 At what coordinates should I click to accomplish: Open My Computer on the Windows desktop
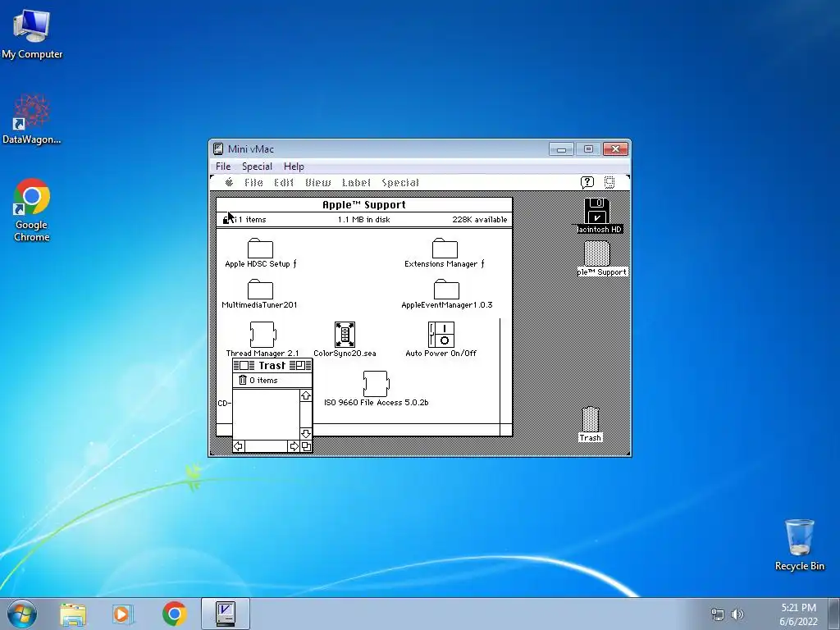click(x=32, y=33)
